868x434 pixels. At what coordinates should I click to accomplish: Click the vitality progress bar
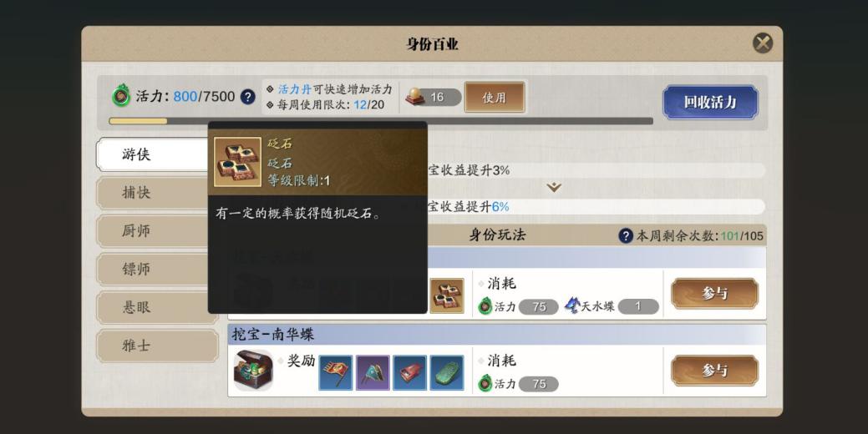tap(381, 121)
